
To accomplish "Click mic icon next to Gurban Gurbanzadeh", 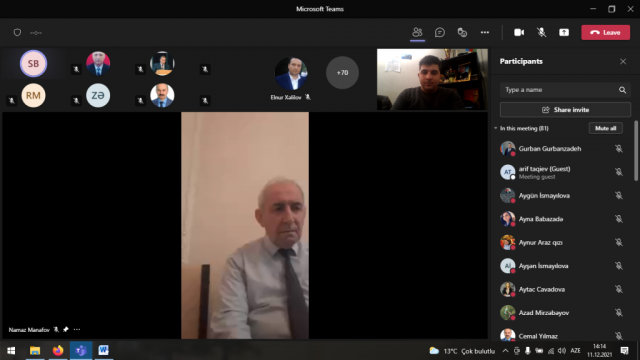I will (x=619, y=149).
